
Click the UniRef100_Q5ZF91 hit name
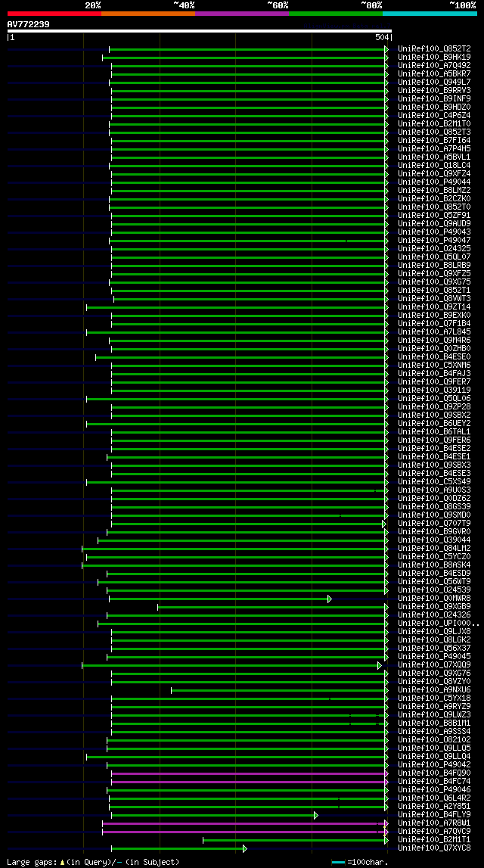[434, 216]
